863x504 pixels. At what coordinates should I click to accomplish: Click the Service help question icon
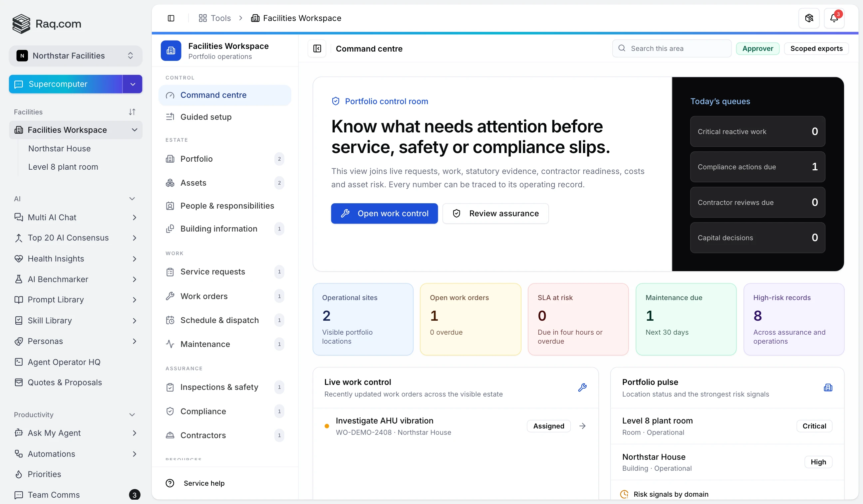click(170, 483)
